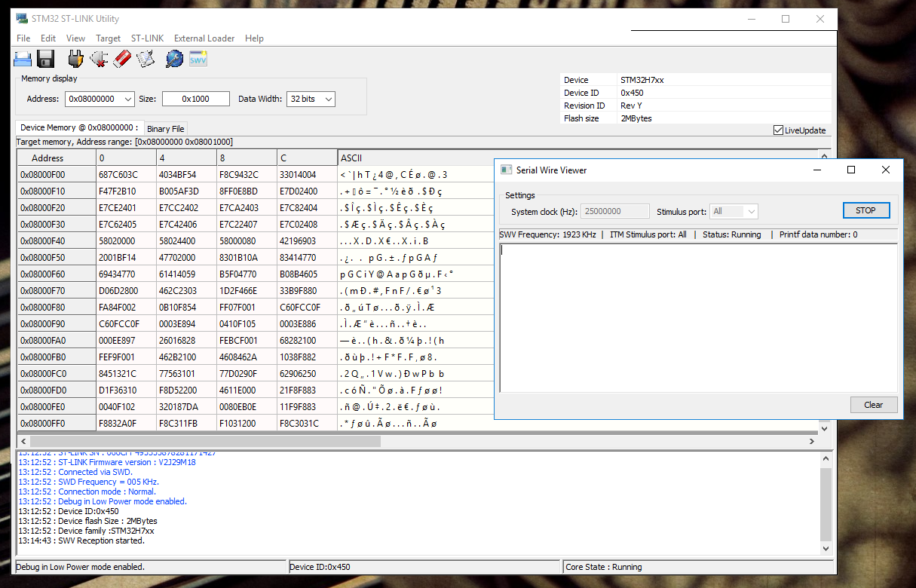Open the Help menu
This screenshot has height=588, width=916.
254,38
